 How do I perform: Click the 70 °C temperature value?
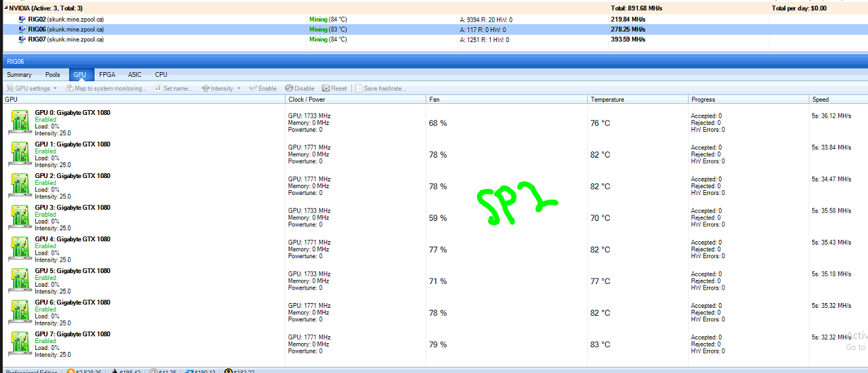[x=600, y=218]
